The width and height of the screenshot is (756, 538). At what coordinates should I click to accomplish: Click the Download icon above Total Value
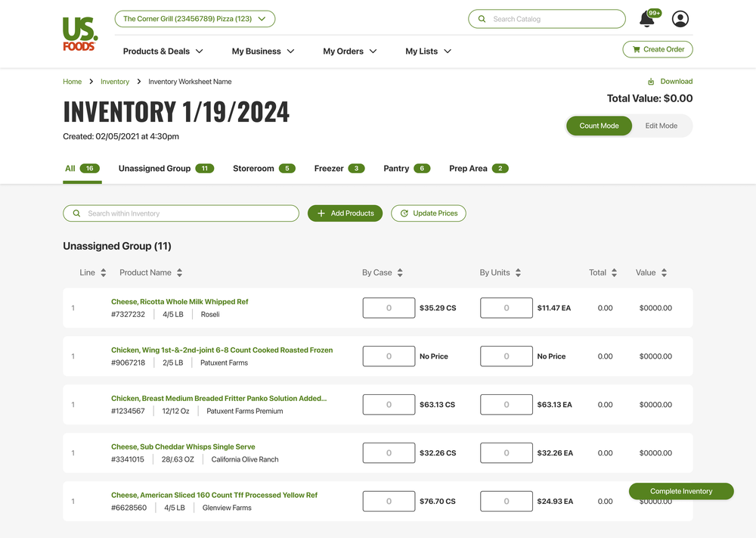point(651,81)
